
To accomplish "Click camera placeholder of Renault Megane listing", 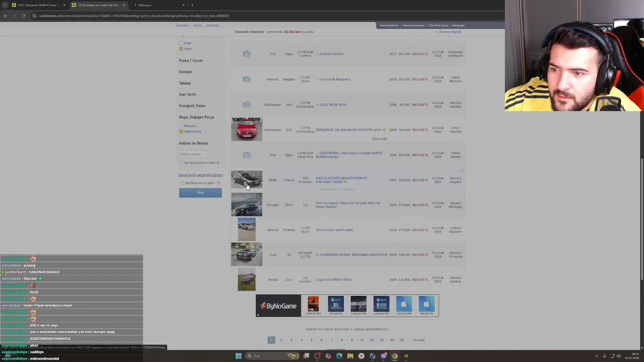I will click(247, 79).
